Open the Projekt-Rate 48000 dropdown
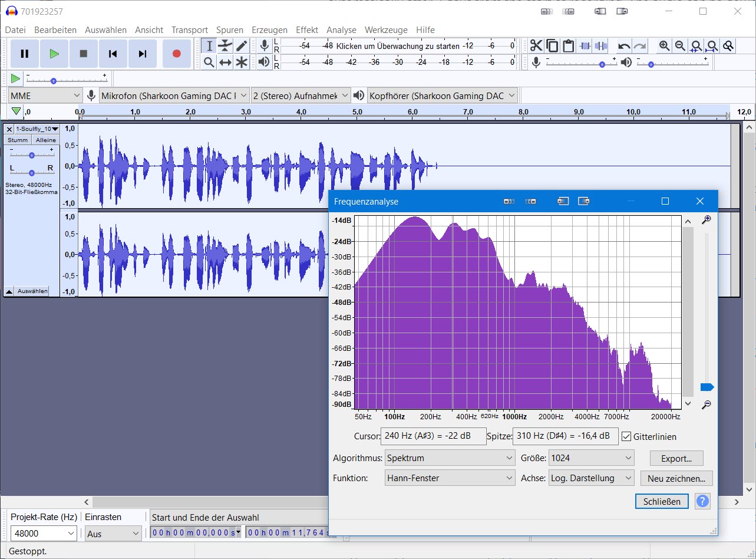 pos(44,533)
